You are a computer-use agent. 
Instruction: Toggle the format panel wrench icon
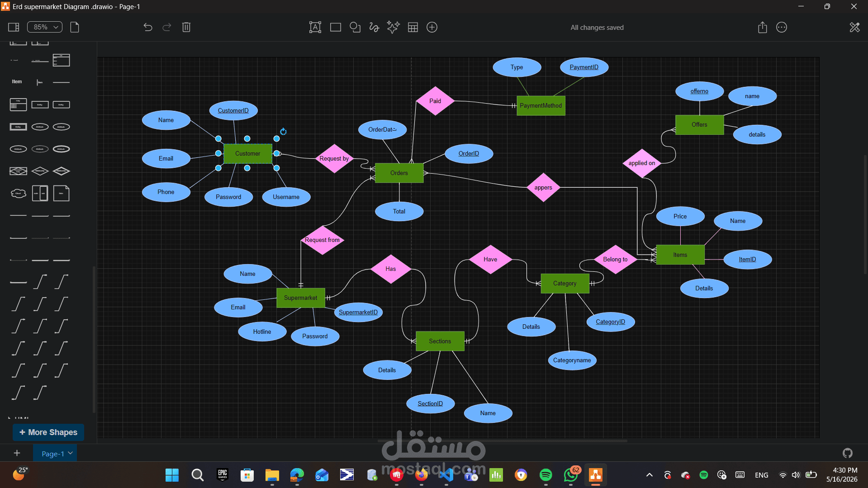coord(854,27)
